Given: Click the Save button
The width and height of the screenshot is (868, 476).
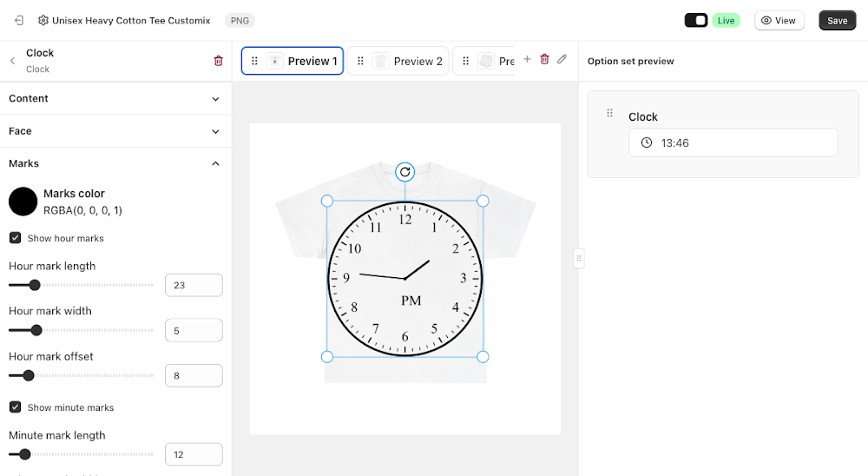Looking at the screenshot, I should 837,21.
